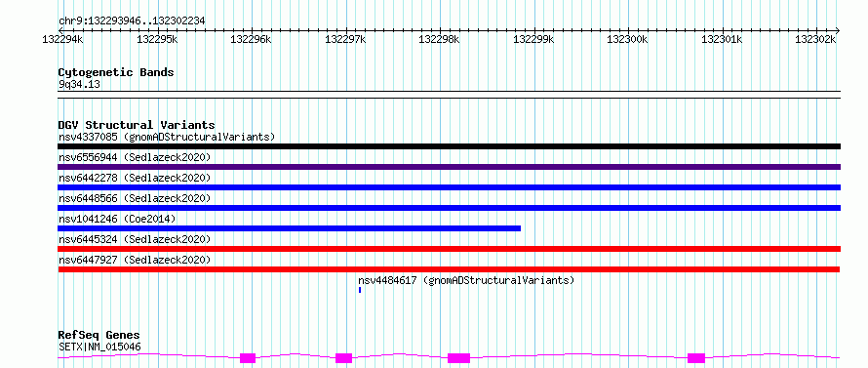Click the blue nsv6448566 variant bar
868x368 pixels.
click(449, 208)
